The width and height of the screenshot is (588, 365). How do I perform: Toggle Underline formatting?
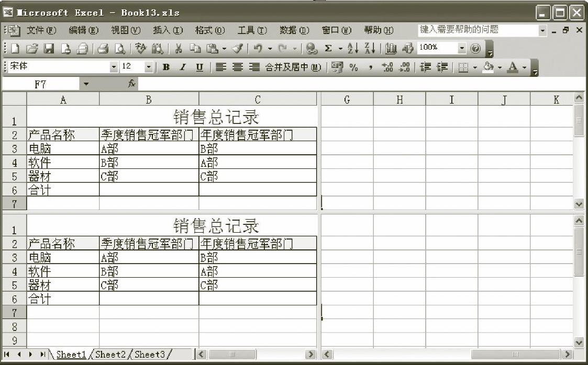199,67
